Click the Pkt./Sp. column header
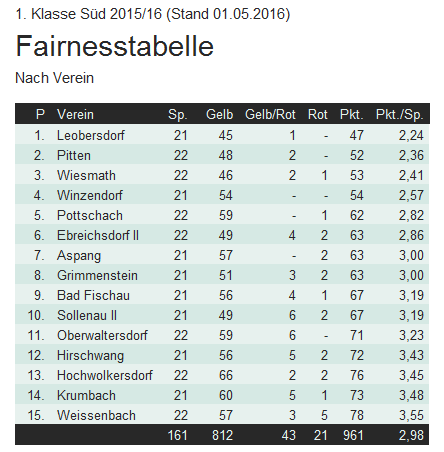 [399, 114]
